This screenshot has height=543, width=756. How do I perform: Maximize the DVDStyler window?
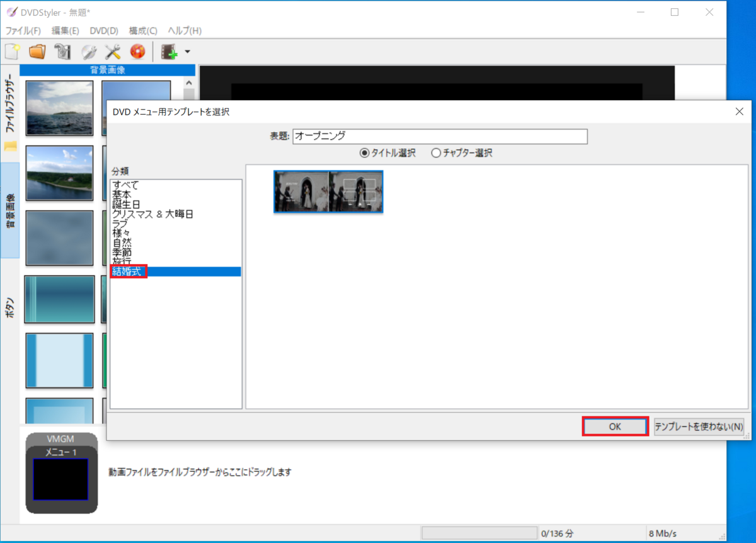675,12
